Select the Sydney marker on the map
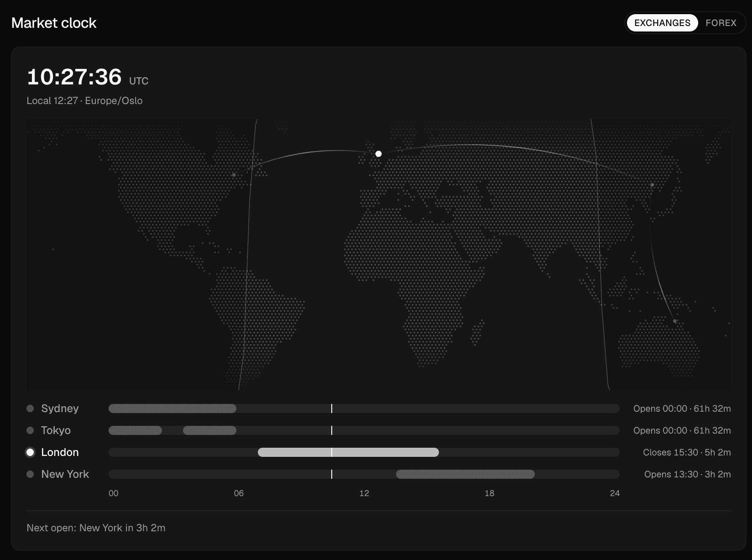This screenshot has width=752, height=560. pyautogui.click(x=675, y=321)
